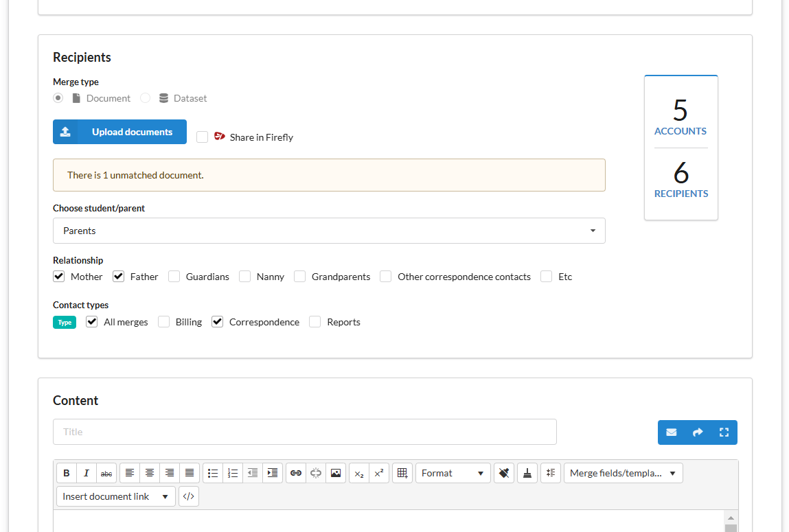Screen dimensions: 789x532
Task: Check the Share in Firefly option
Action: tap(202, 137)
